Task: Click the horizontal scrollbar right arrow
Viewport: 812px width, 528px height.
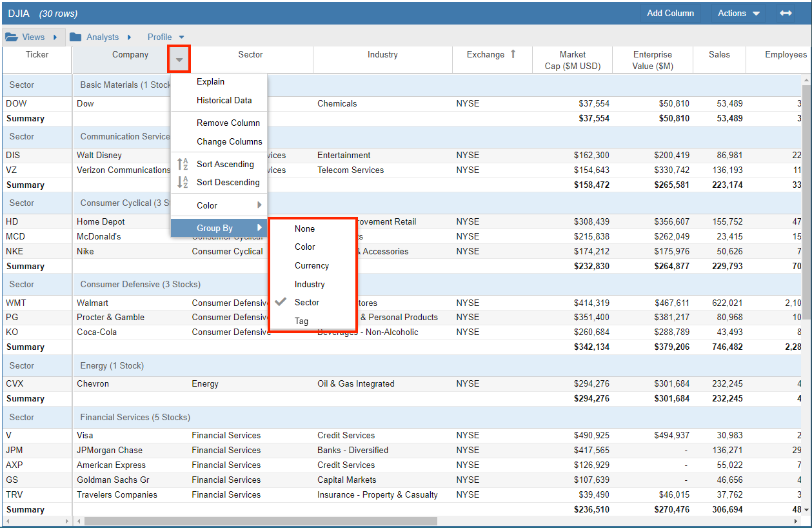Action: pyautogui.click(x=797, y=521)
